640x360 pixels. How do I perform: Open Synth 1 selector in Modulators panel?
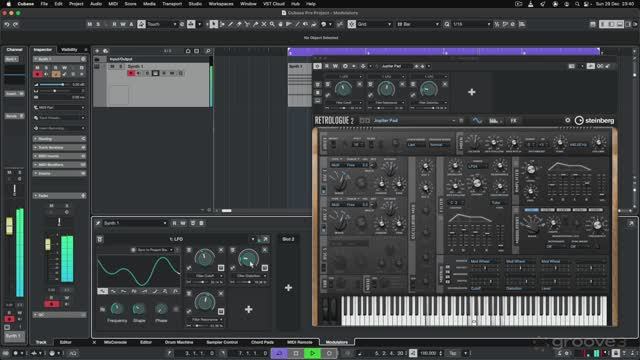pyautogui.click(x=135, y=223)
